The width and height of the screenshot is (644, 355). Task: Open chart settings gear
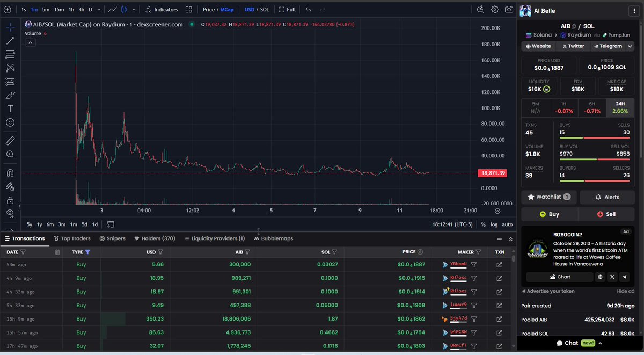pos(494,10)
